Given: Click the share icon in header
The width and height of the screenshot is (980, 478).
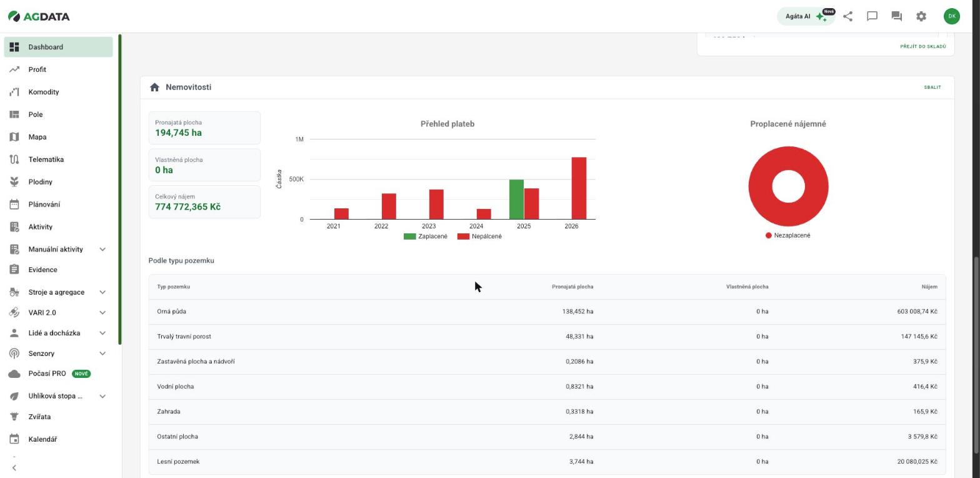Looking at the screenshot, I should click(847, 16).
